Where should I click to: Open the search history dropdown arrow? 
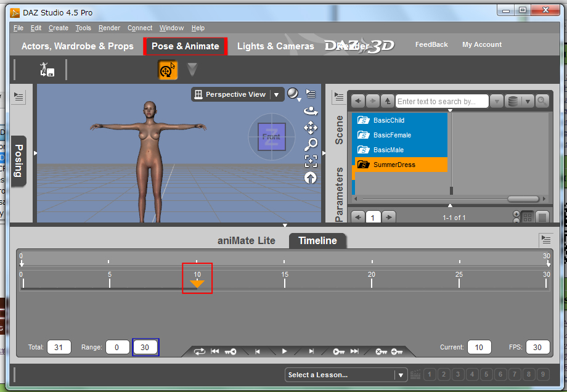(x=497, y=102)
